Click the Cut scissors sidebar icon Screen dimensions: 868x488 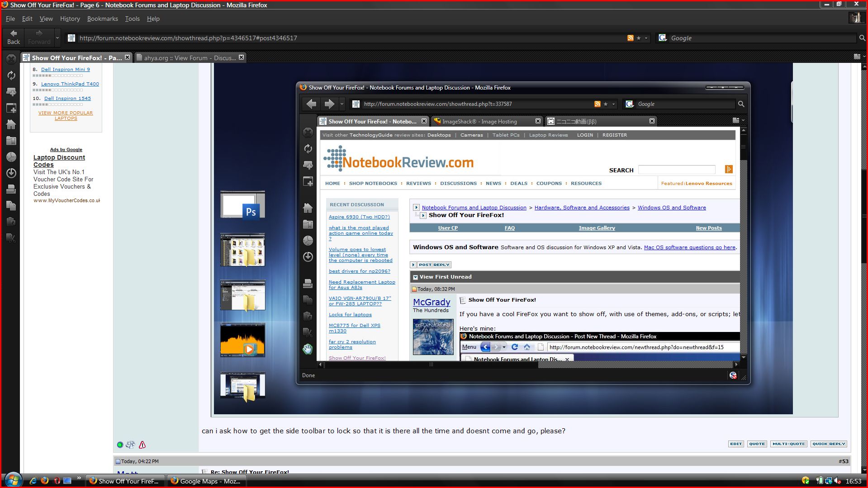11,238
